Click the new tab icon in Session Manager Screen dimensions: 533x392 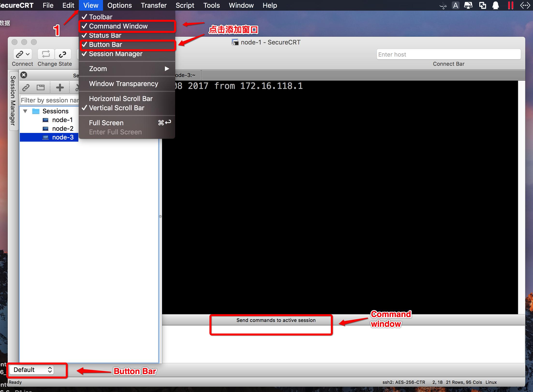41,87
